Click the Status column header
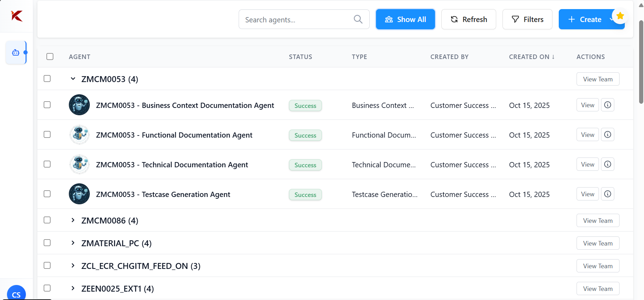644x300 pixels. coord(300,57)
